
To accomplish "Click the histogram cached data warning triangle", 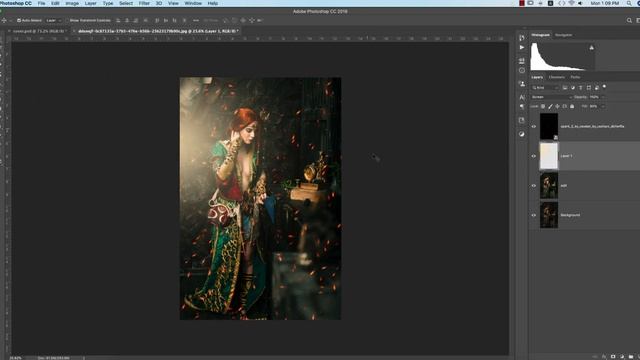I will [x=591, y=48].
